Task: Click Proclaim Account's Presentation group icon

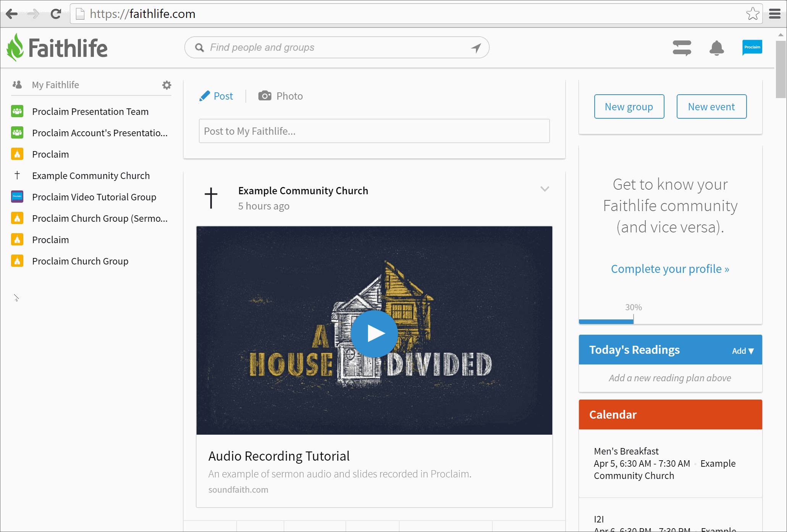Action: [x=17, y=133]
